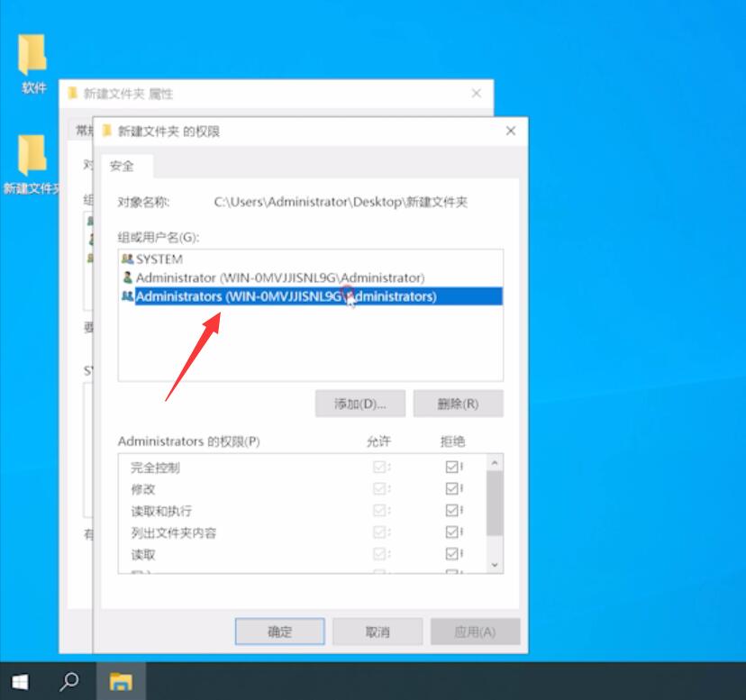Click the Administrators group icon in list

[x=128, y=296]
